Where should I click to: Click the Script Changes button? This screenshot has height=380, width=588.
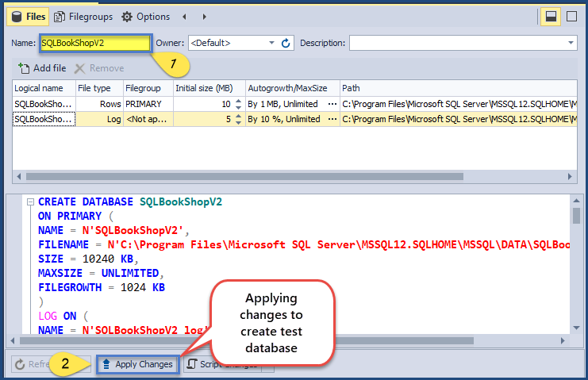click(221, 364)
